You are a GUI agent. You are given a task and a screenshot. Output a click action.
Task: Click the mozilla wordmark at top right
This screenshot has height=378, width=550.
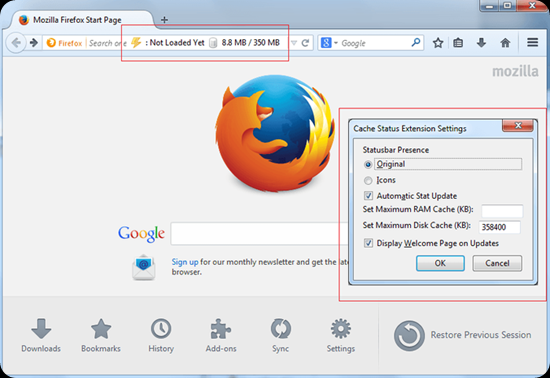[515, 71]
